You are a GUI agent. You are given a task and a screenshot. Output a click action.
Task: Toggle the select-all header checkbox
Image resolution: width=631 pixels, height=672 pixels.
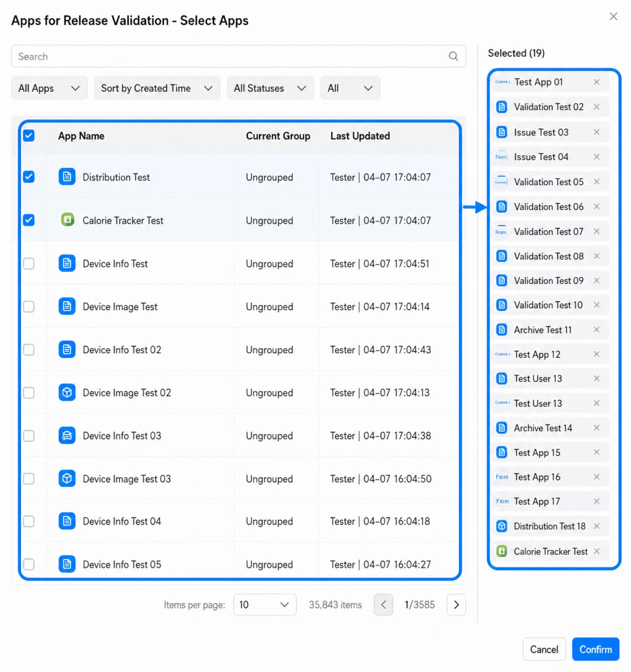click(29, 136)
